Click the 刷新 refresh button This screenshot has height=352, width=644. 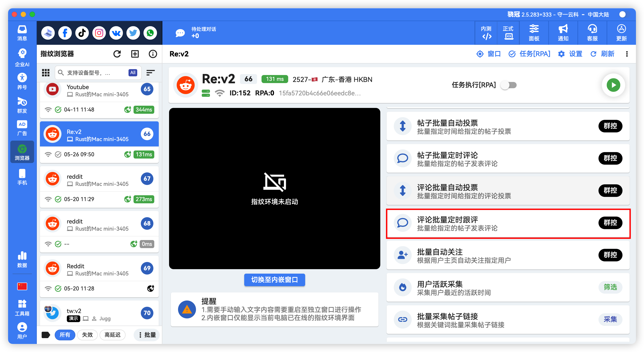pyautogui.click(x=602, y=54)
